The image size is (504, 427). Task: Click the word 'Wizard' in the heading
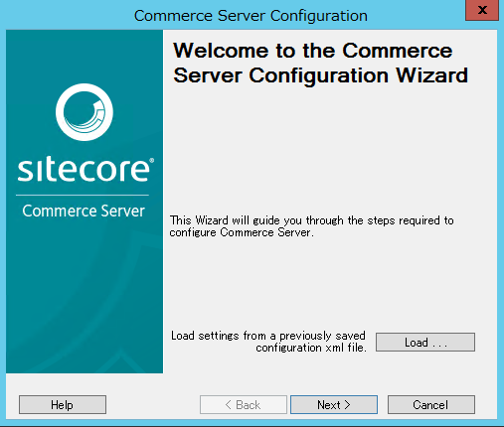click(x=431, y=75)
